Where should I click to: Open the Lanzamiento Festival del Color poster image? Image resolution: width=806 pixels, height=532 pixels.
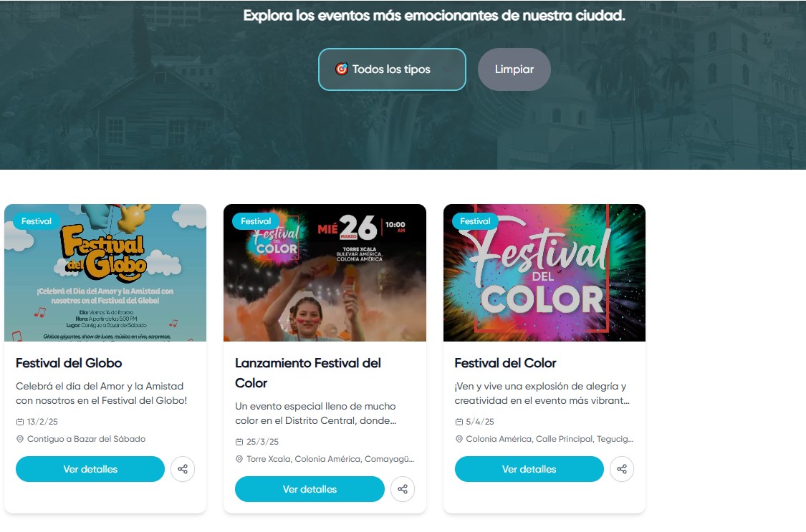tap(325, 273)
